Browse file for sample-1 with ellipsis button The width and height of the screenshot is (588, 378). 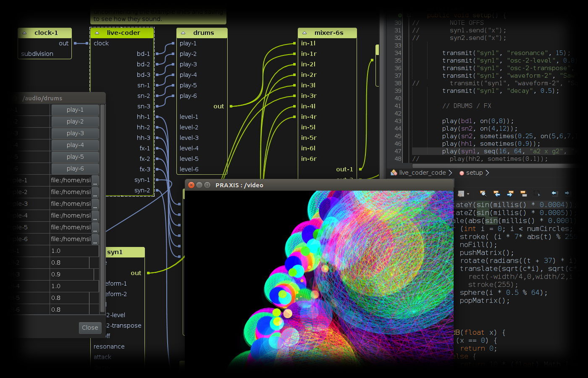tap(95, 181)
